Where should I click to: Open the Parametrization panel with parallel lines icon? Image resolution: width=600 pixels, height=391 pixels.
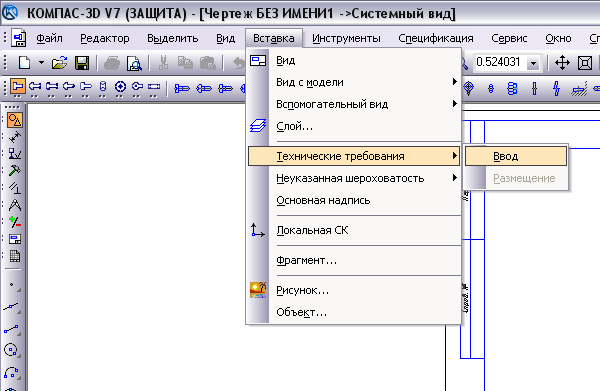[x=15, y=188]
